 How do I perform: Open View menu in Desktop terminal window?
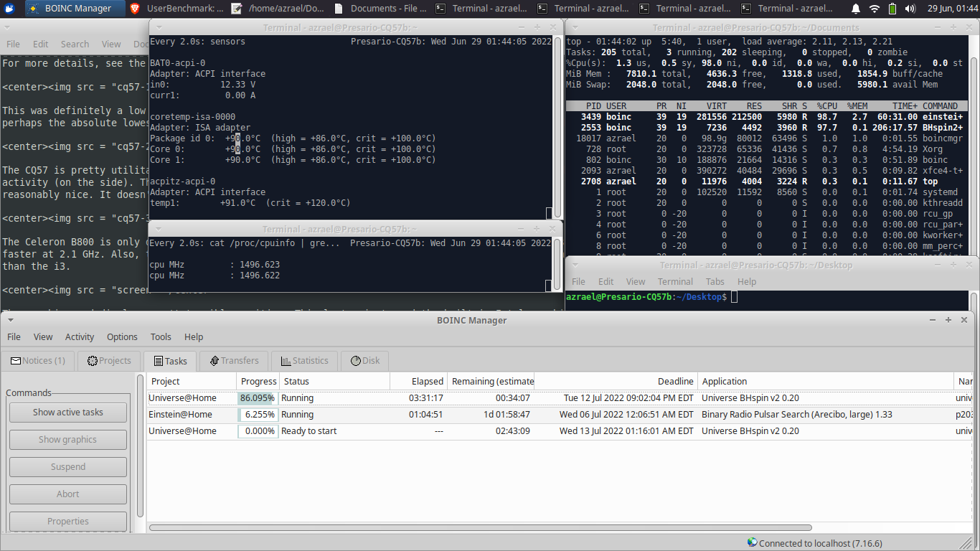coord(636,281)
